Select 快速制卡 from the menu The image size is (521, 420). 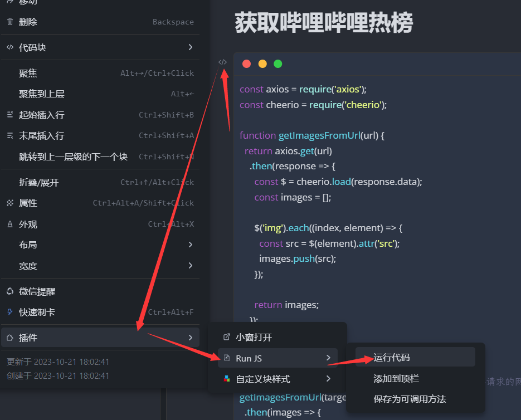100,312
